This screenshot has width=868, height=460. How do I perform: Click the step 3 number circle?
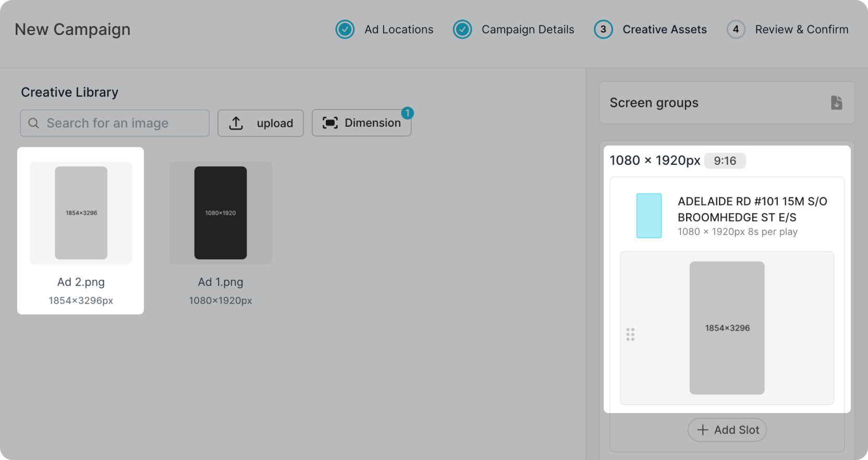point(603,30)
